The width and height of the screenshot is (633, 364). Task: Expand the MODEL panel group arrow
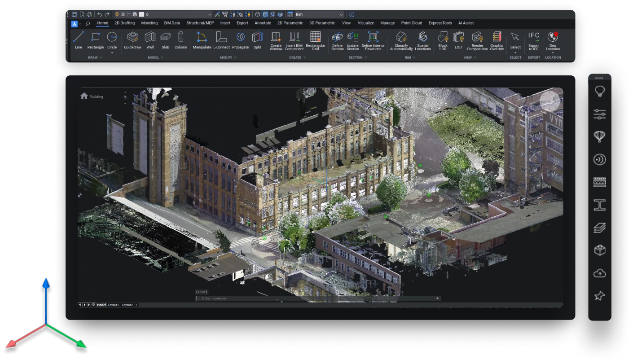(x=162, y=57)
